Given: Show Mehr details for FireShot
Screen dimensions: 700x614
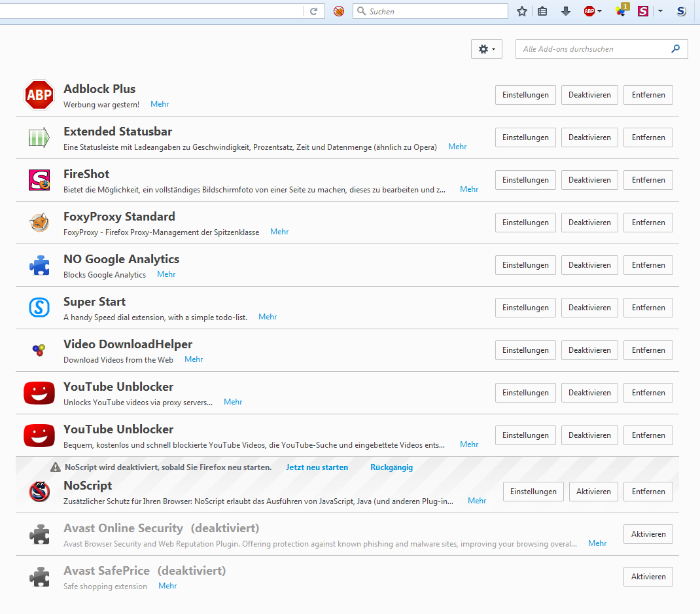Looking at the screenshot, I should pos(469,189).
